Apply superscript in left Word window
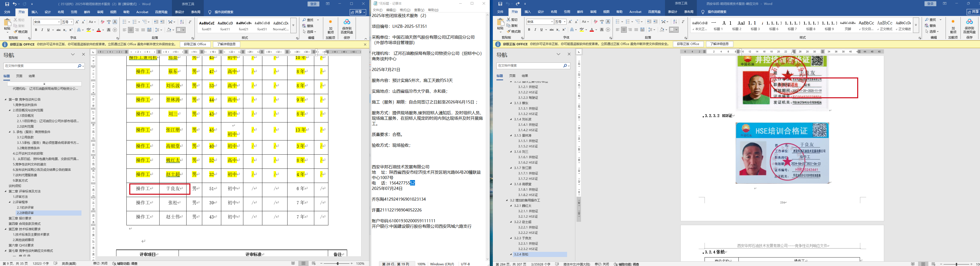Image resolution: width=980 pixels, height=266 pixels. tap(71, 30)
